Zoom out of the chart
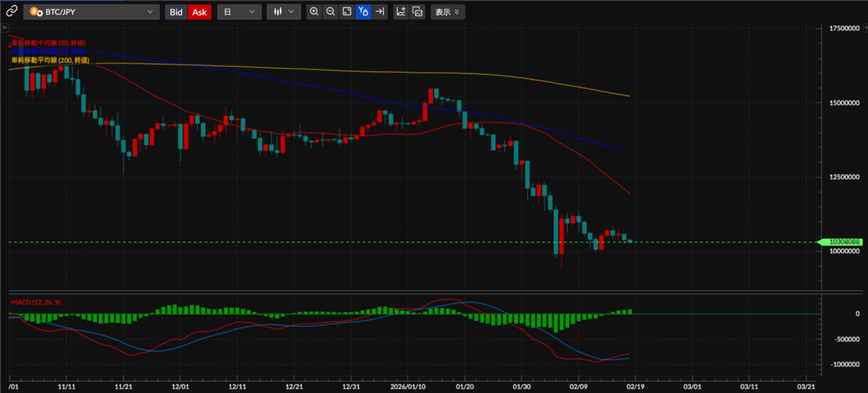This screenshot has width=868, height=393. (x=331, y=11)
